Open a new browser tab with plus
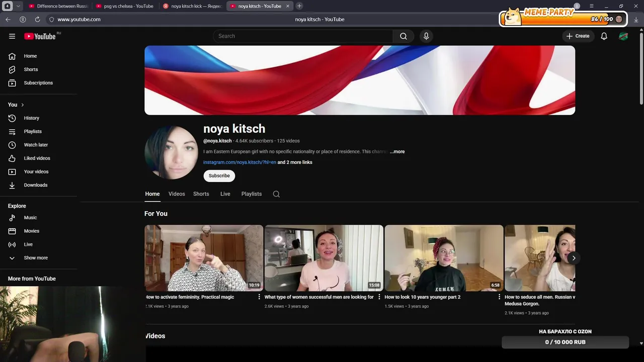 [x=299, y=6]
